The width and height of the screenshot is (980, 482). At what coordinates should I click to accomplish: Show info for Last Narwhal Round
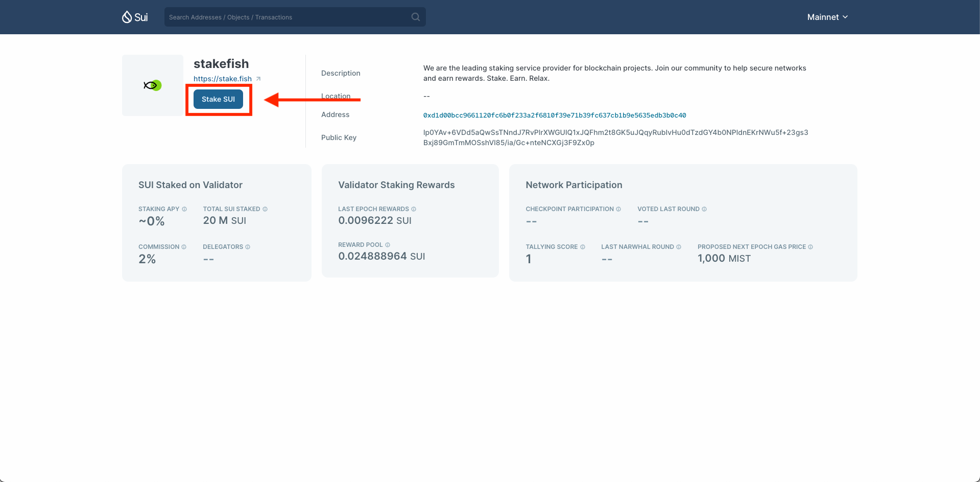(x=679, y=247)
